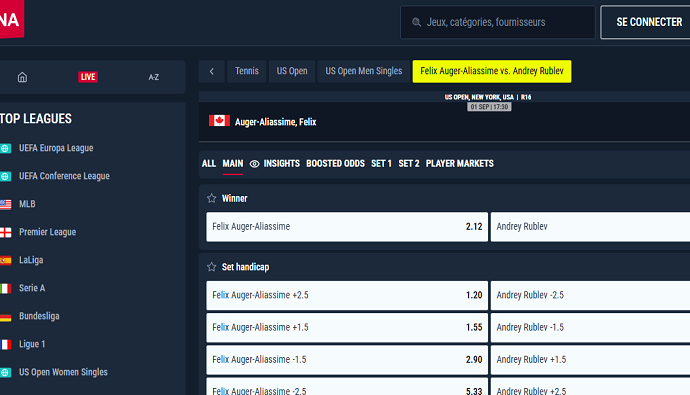The height and width of the screenshot is (395, 690).
Task: Select Andrey Rublev +2.5 handicap
Action: [591, 387]
